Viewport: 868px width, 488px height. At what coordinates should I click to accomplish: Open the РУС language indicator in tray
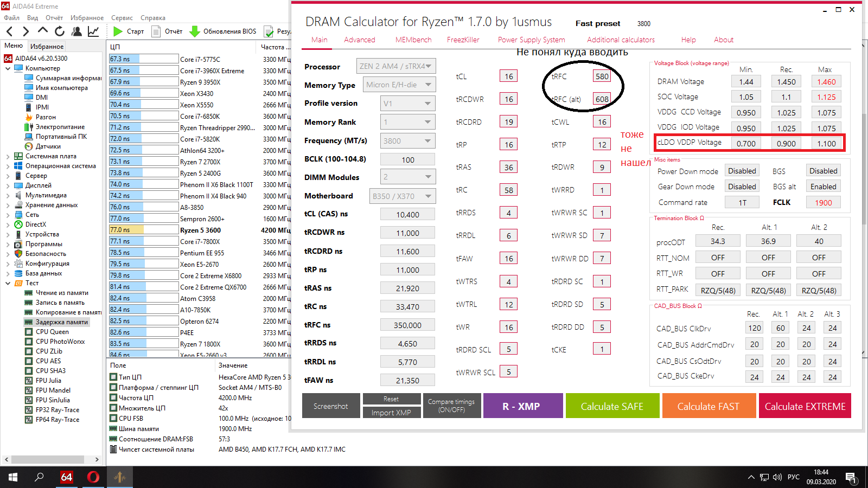click(x=794, y=477)
